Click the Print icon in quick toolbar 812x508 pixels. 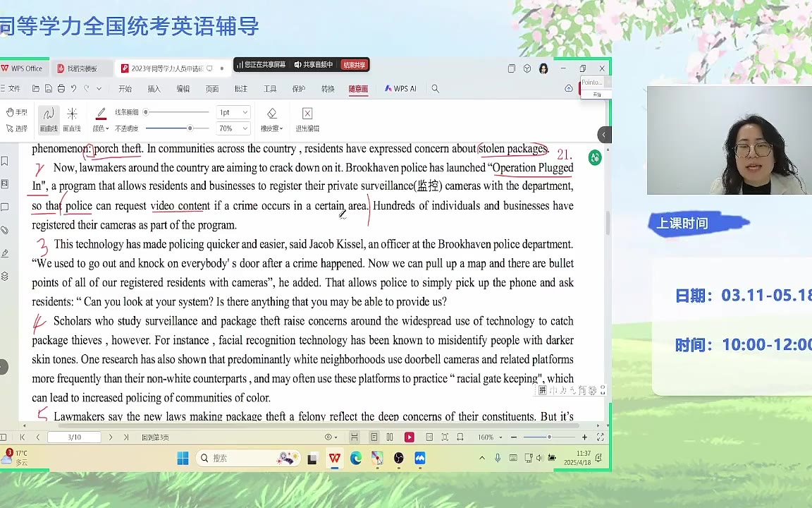point(61,89)
